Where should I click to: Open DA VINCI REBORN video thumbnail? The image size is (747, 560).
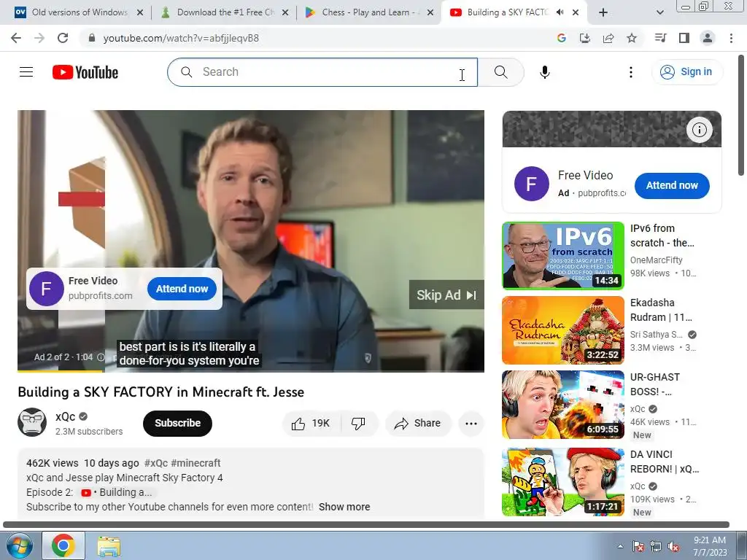(x=562, y=481)
